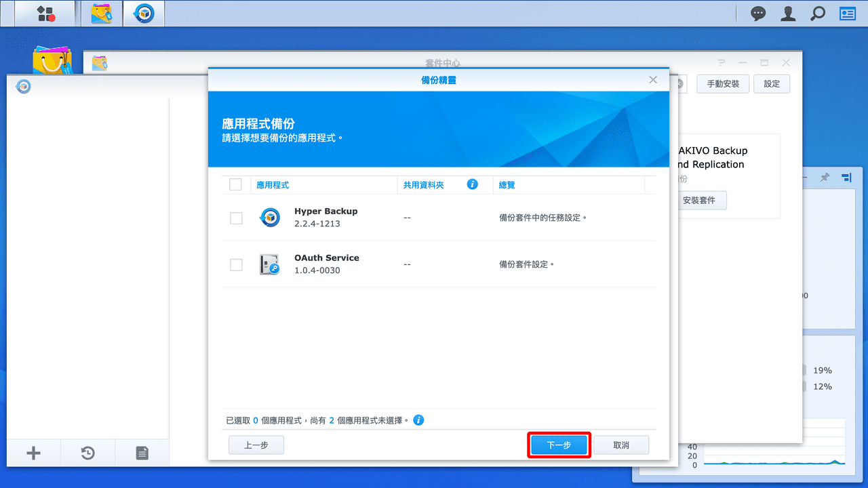This screenshot has height=488, width=868.
Task: Open the search magnifier in the taskbar
Action: pos(817,13)
